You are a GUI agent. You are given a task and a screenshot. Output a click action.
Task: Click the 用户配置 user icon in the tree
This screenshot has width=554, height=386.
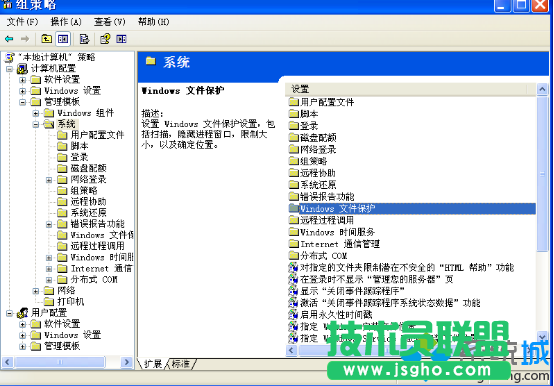pos(23,313)
